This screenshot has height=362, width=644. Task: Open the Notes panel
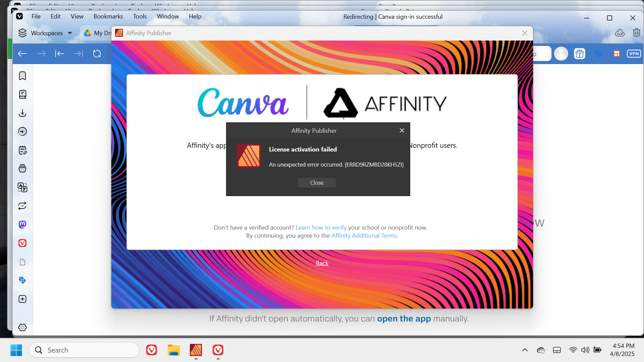(22, 150)
